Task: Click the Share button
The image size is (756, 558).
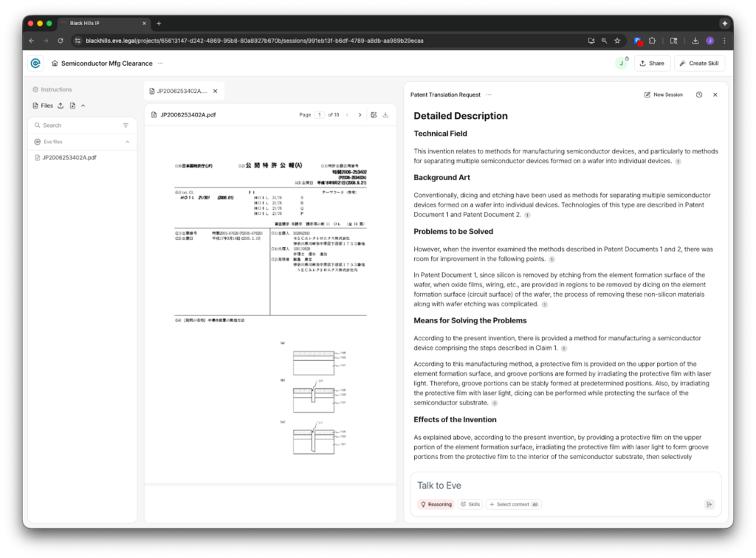Action: 651,63
